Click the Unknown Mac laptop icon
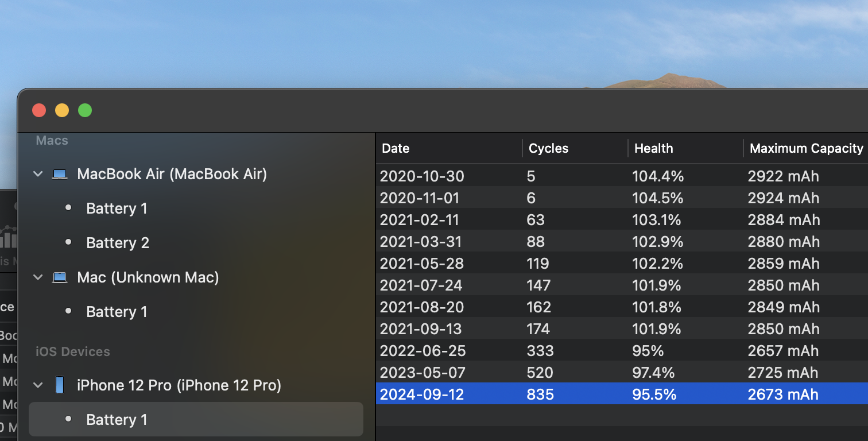 click(x=60, y=277)
